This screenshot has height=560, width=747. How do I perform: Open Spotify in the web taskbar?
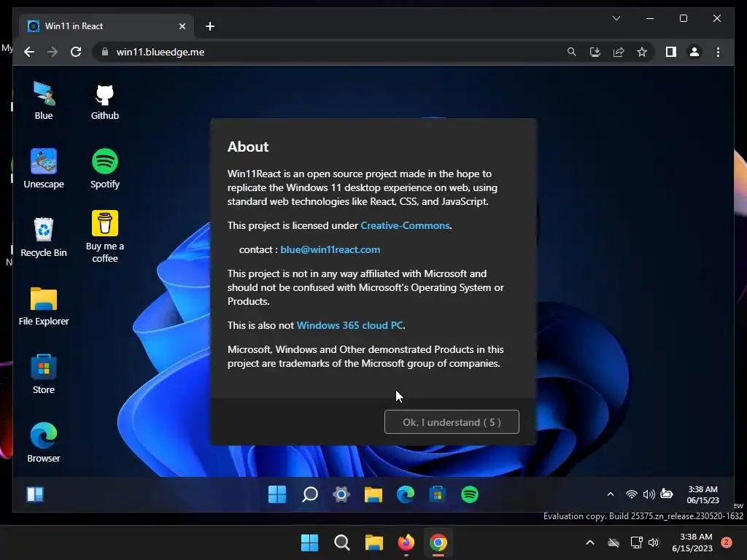click(x=470, y=494)
